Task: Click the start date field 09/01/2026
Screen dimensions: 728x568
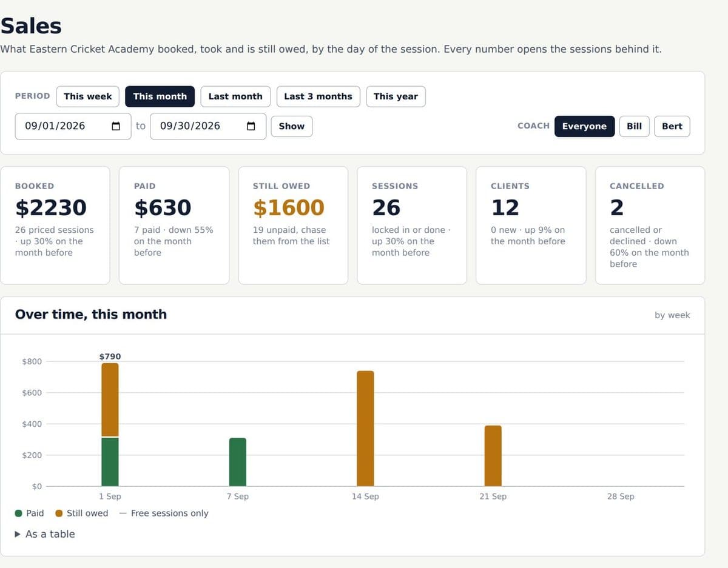Action: [x=73, y=126]
